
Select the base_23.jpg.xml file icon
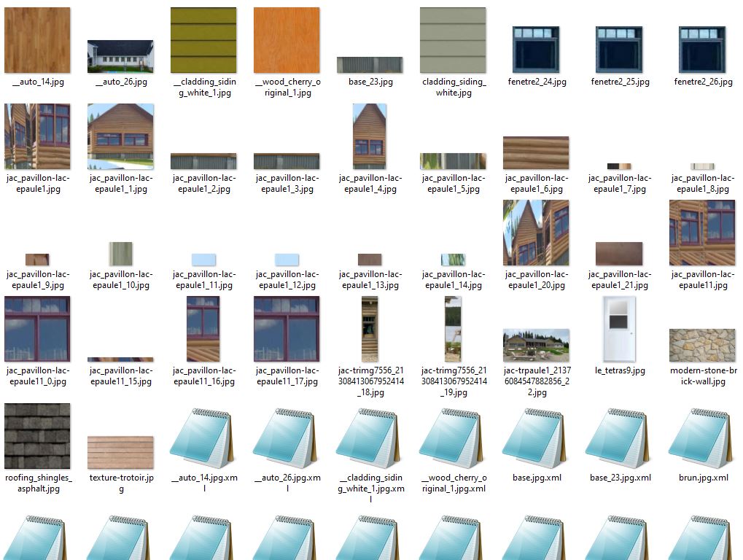coord(619,437)
